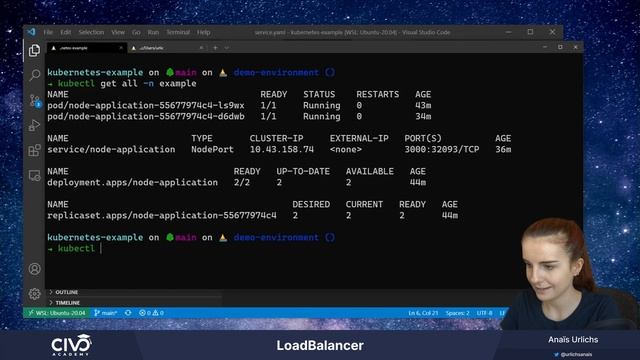Screen dimensions: 640x360
Task: Click kubectl get all command text
Action: [127, 83]
